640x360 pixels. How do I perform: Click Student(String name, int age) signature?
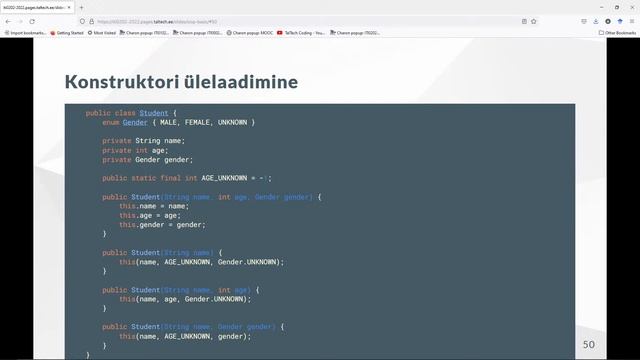(180, 290)
